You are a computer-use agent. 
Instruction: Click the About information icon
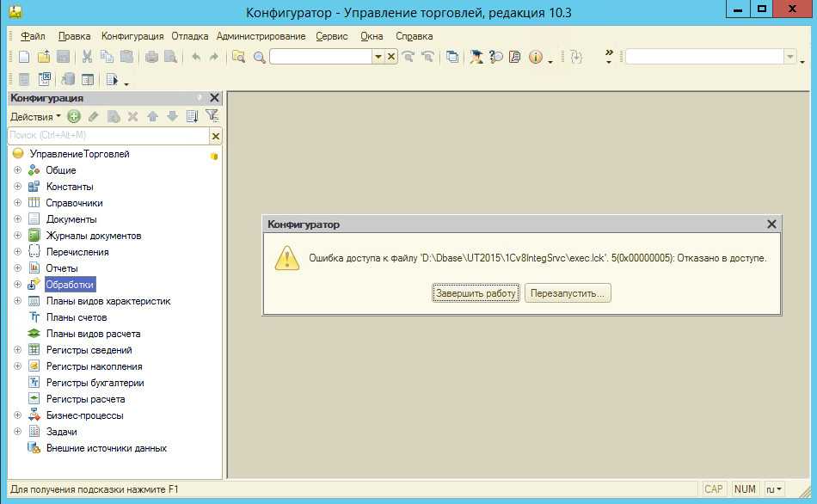point(535,57)
